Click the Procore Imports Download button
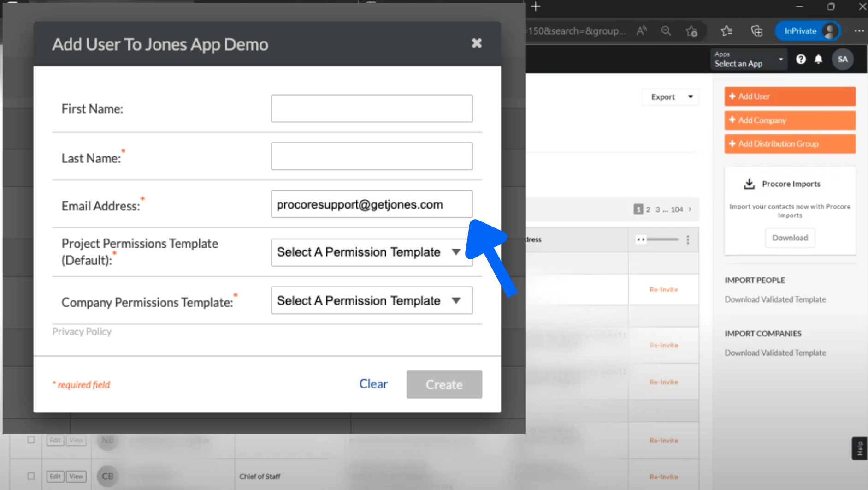Screen dimensions: 868x490 click(790, 238)
